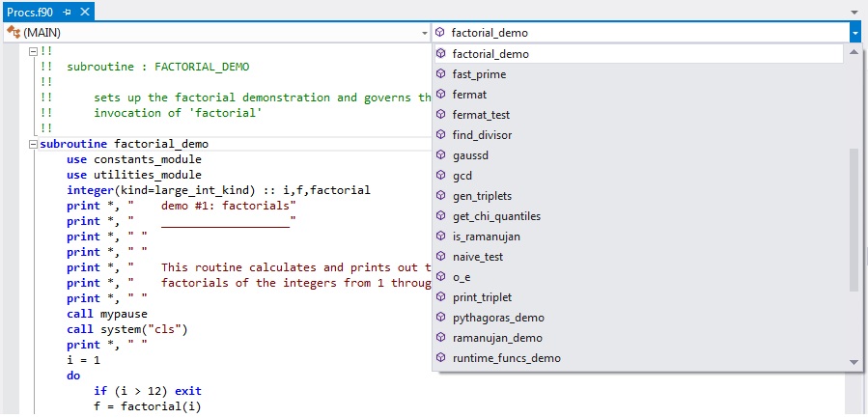Collapse the comment block outline

[x=33, y=51]
